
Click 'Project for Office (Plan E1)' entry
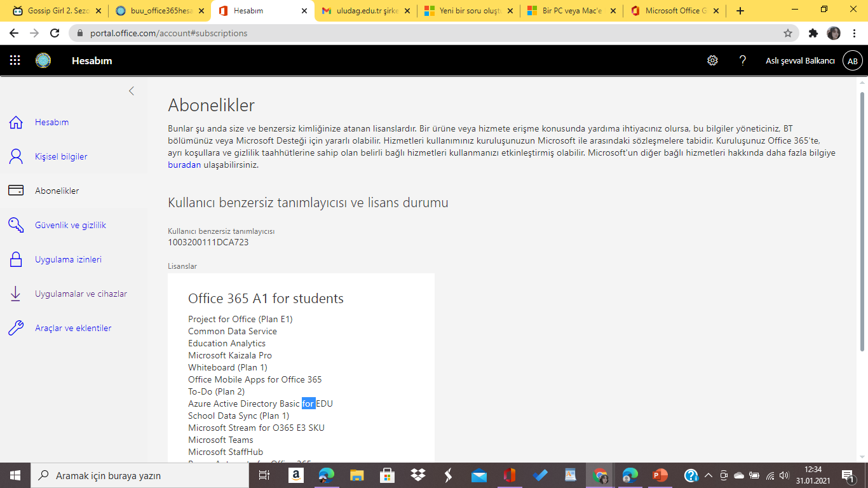240,319
